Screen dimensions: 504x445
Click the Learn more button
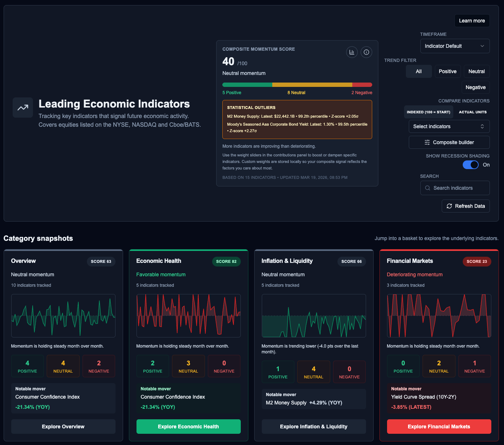(472, 21)
